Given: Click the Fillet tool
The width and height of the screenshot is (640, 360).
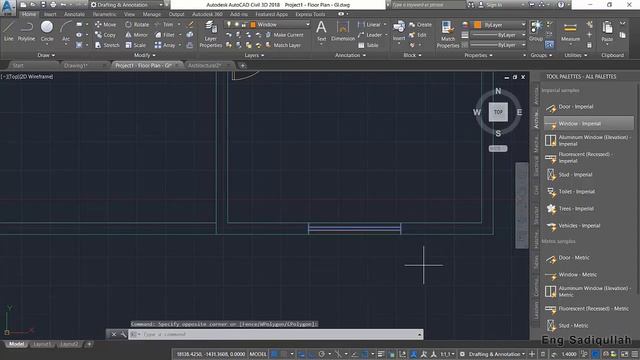Looking at the screenshot, I should click(165, 35).
